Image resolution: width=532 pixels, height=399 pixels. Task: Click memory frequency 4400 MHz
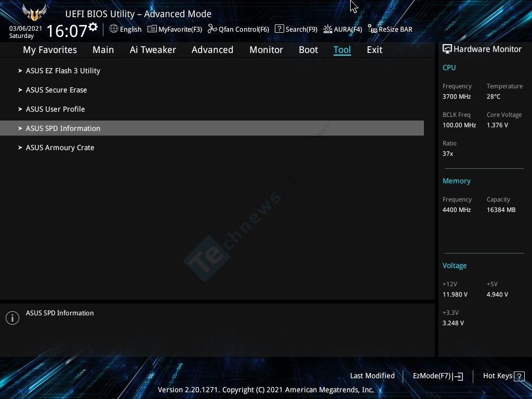457,210
